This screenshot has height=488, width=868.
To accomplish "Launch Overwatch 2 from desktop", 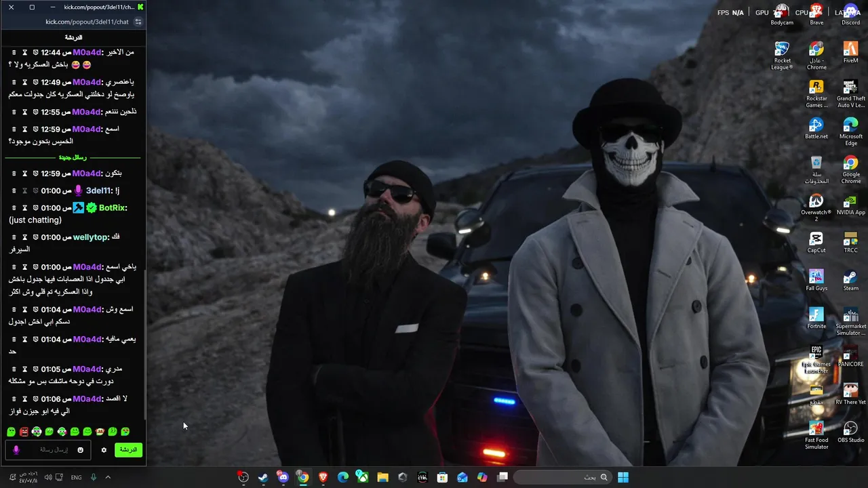I will pos(816,207).
